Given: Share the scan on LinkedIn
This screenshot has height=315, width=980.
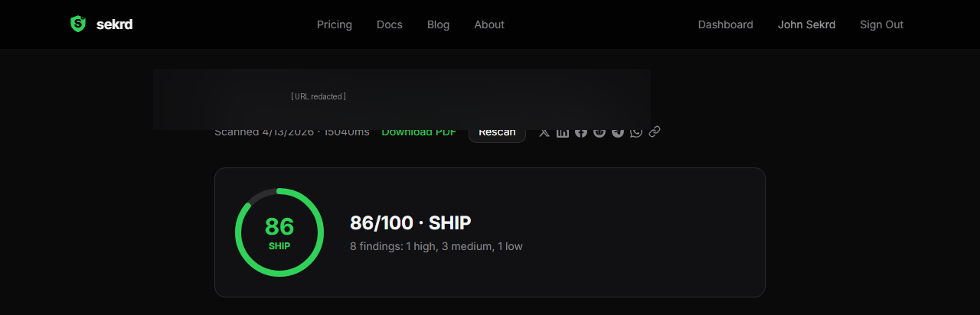Looking at the screenshot, I should click(563, 132).
